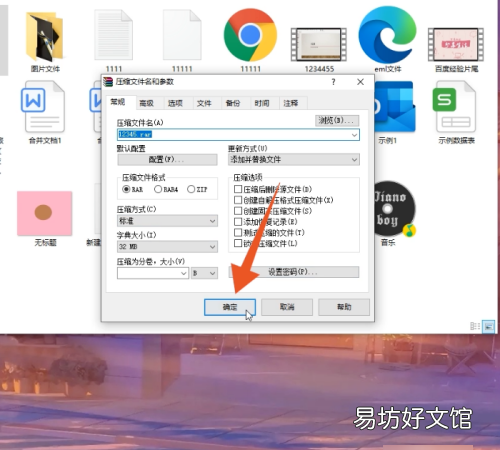Viewport: 500px width, 450px height.
Task: Click the 取消 button
Action: click(287, 307)
